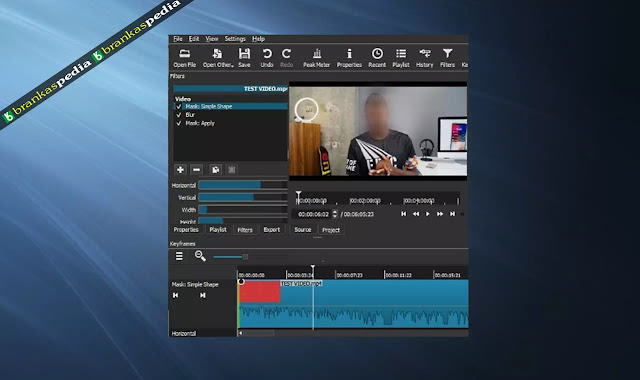
Task: Click the TEST VIDEO.mp4 filters header
Action: coord(231,89)
